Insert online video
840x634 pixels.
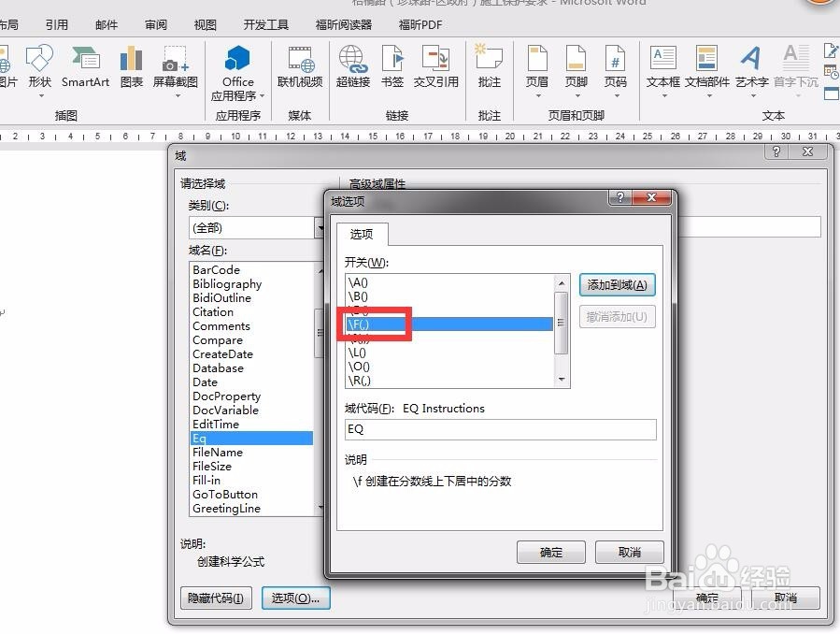300,67
